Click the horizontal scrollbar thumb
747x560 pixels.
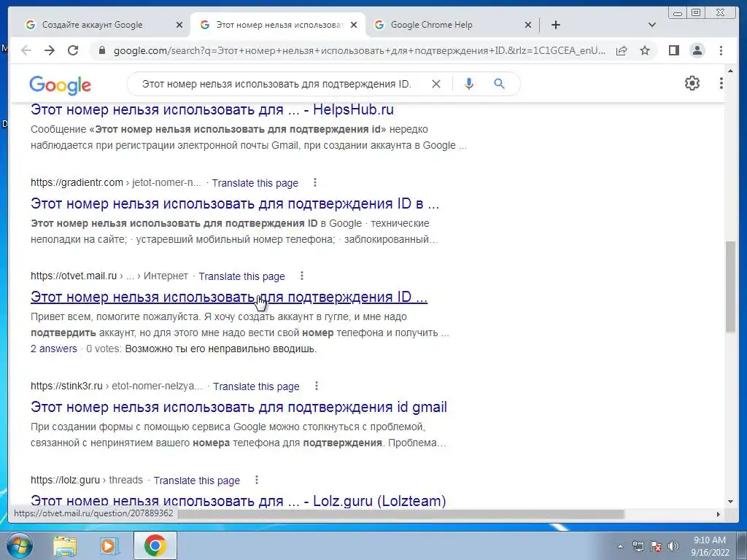[401, 514]
